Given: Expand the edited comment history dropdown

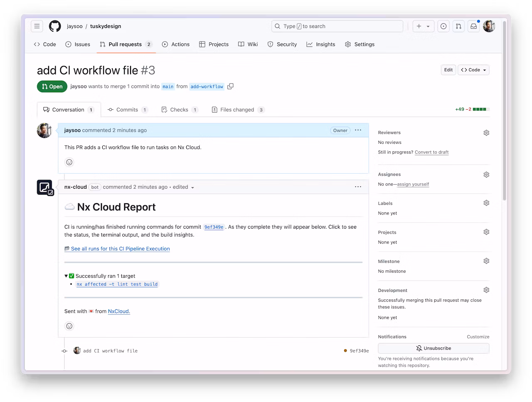Looking at the screenshot, I should point(192,187).
